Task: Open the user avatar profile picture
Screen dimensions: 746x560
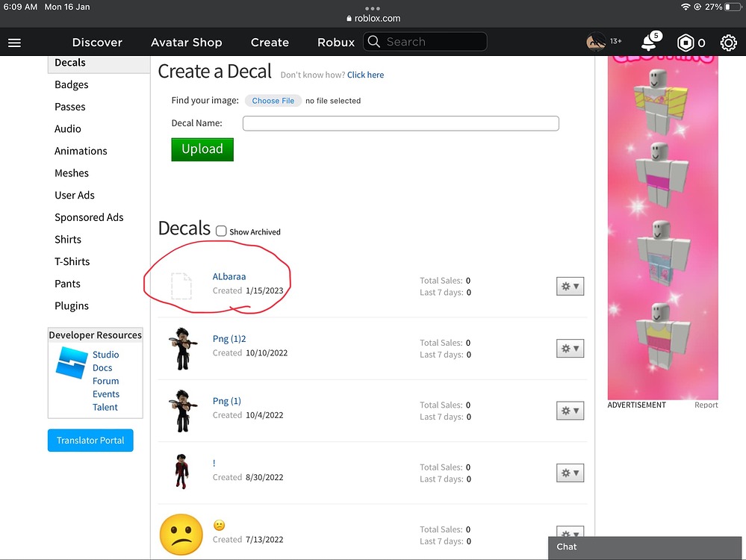Action: [596, 42]
